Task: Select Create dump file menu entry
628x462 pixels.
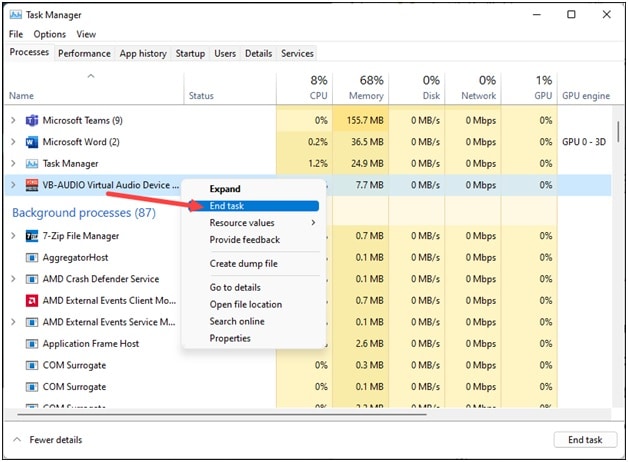Action: (x=243, y=264)
